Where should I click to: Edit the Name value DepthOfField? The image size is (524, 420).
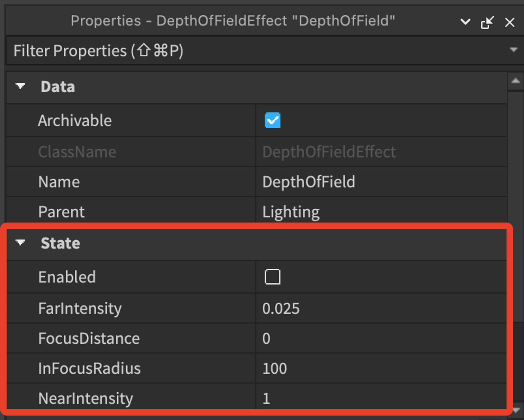tap(381, 182)
